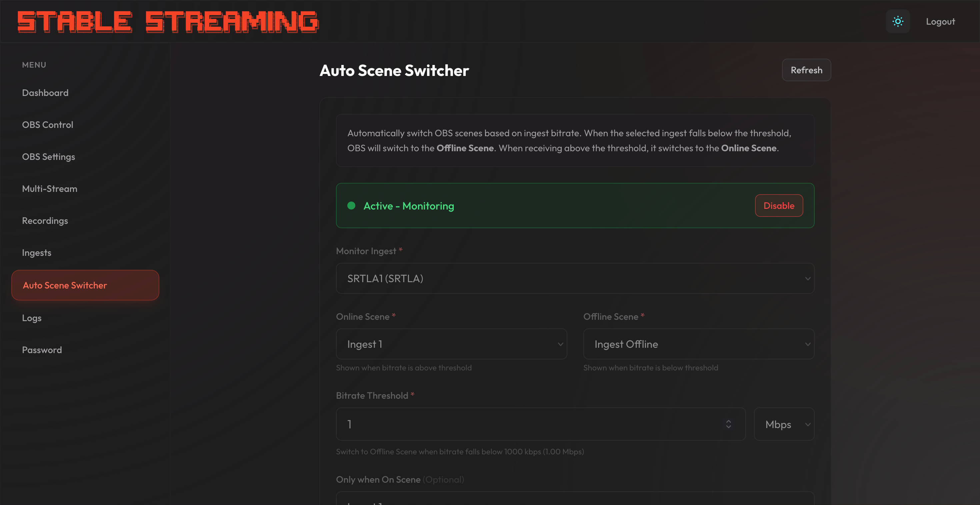Viewport: 980px width, 505px height.
Task: Click the 'Only when On Scene' label
Action: click(378, 480)
